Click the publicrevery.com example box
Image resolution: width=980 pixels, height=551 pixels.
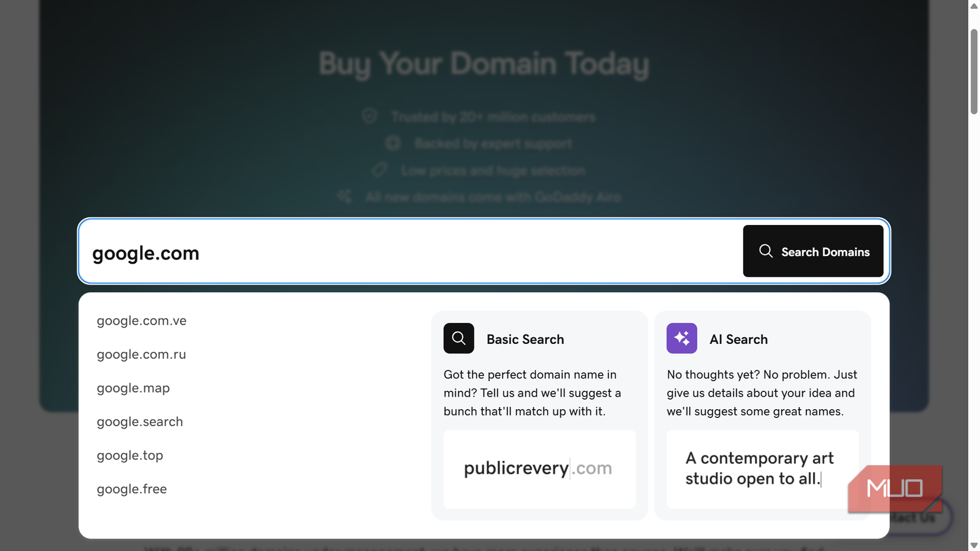539,469
